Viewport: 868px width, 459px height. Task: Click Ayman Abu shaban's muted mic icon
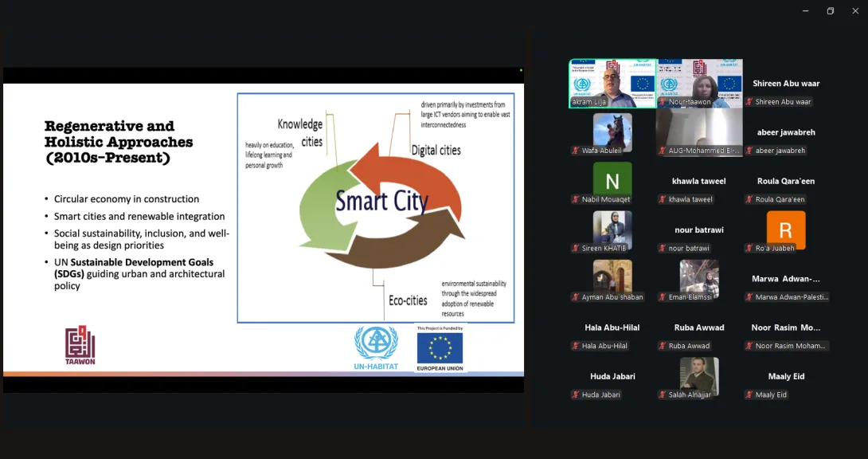click(576, 297)
